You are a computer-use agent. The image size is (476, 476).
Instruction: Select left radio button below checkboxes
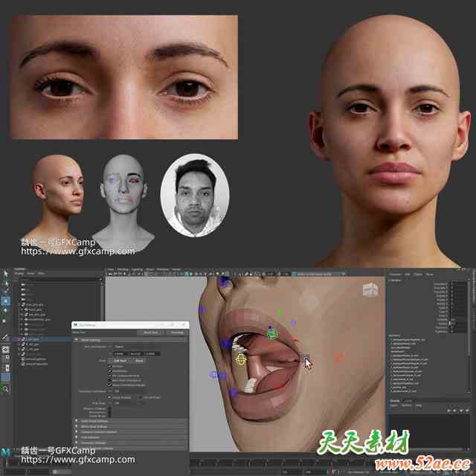coord(110,397)
